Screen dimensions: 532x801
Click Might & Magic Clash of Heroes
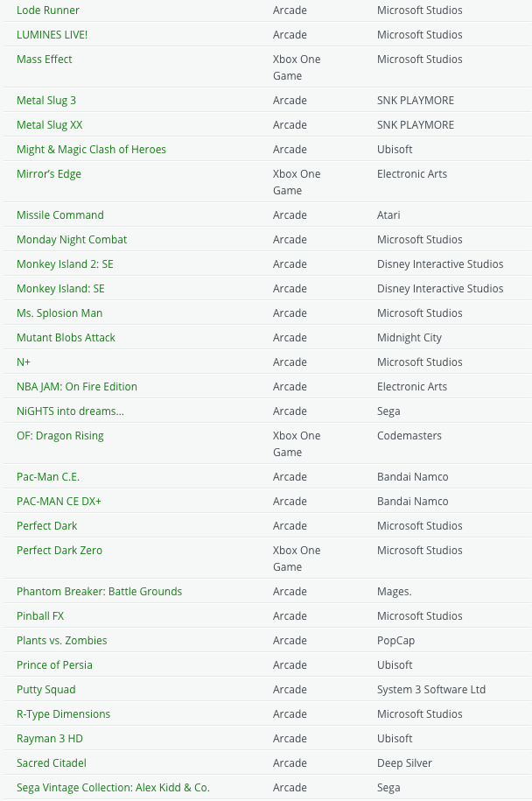(91, 149)
